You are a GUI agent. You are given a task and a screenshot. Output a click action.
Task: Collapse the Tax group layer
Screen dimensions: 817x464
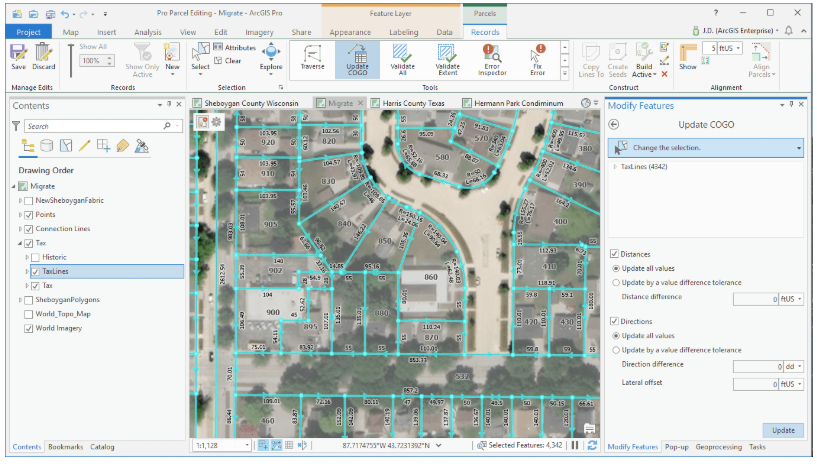coord(19,243)
